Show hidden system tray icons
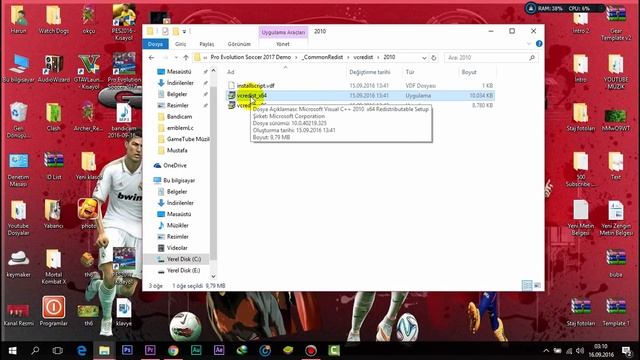 546,351
